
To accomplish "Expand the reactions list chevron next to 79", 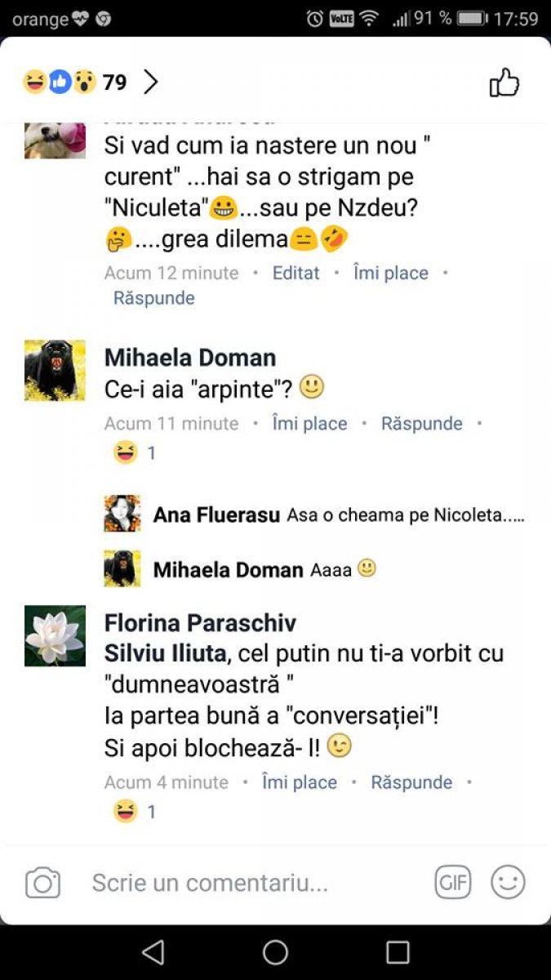I will click(151, 82).
